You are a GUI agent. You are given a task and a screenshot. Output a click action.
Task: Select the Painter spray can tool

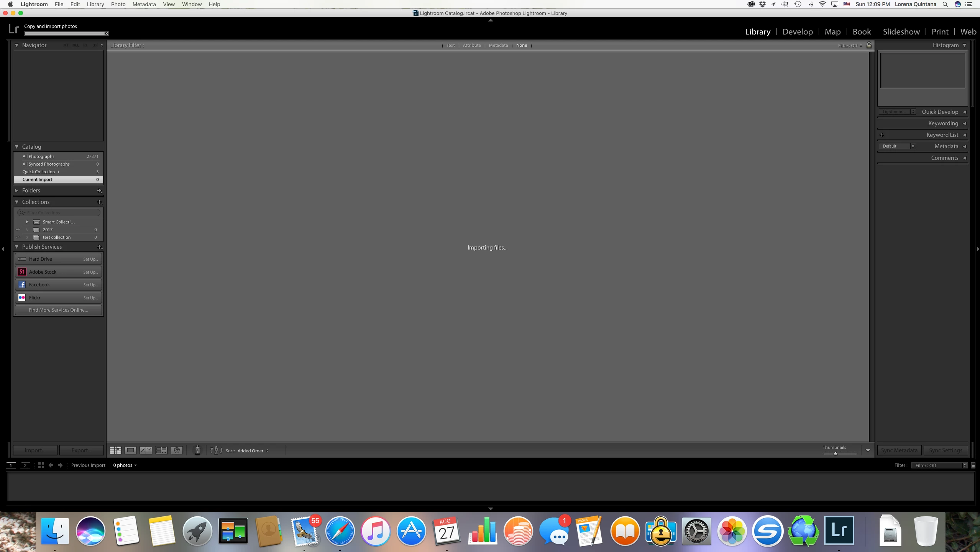tap(197, 450)
